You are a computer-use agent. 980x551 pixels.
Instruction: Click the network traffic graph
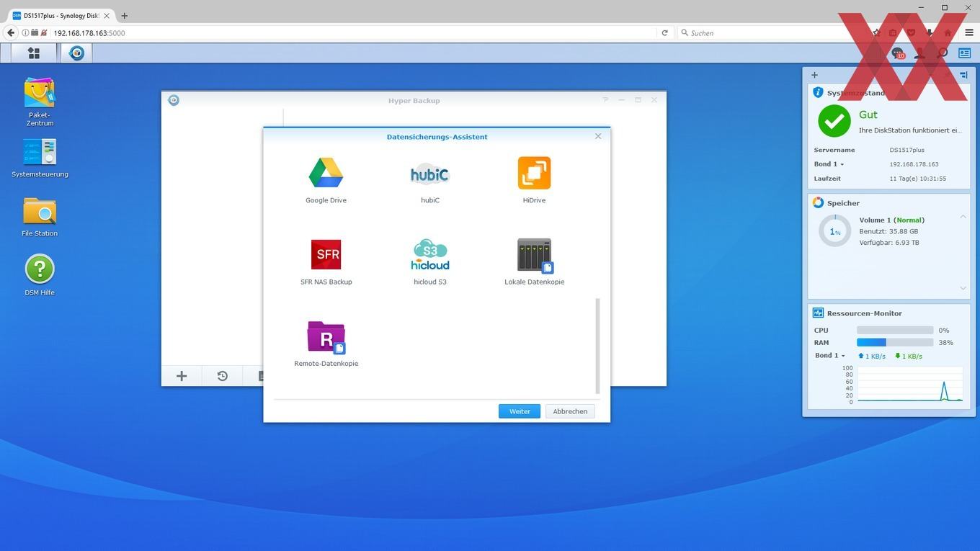[x=909, y=384]
